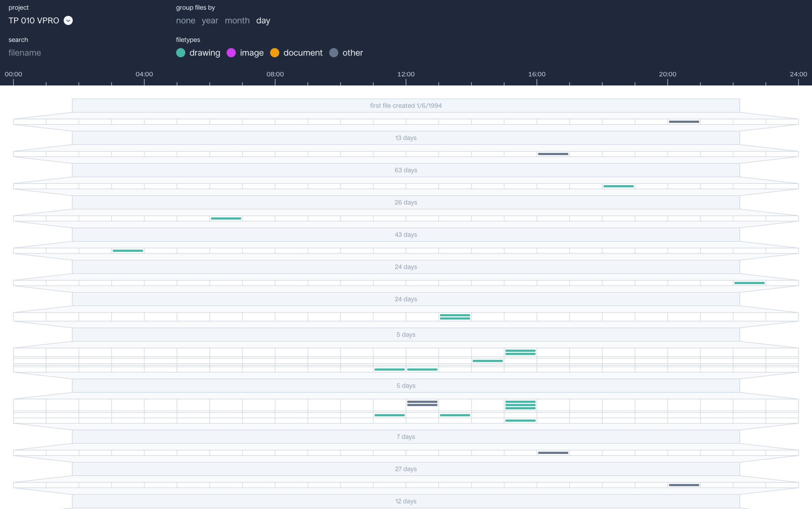
Task: Select green drawing bar below 63 days
Action: pos(618,186)
